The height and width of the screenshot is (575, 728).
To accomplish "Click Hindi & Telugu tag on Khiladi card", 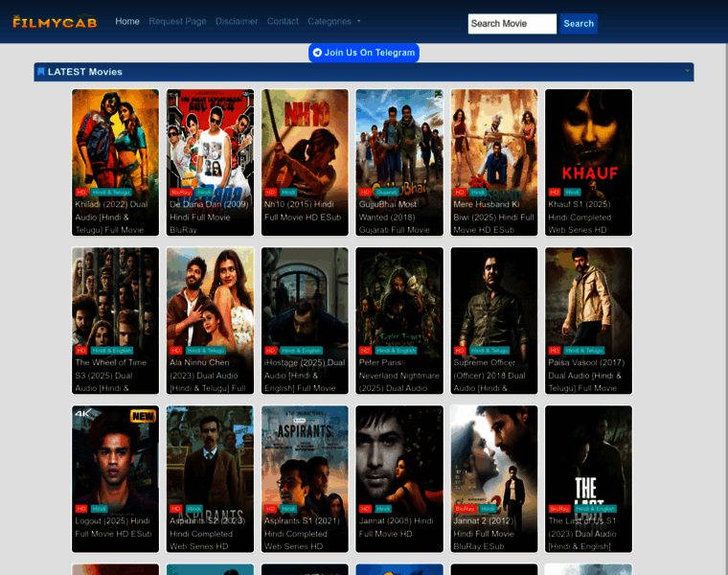I will point(111,192).
